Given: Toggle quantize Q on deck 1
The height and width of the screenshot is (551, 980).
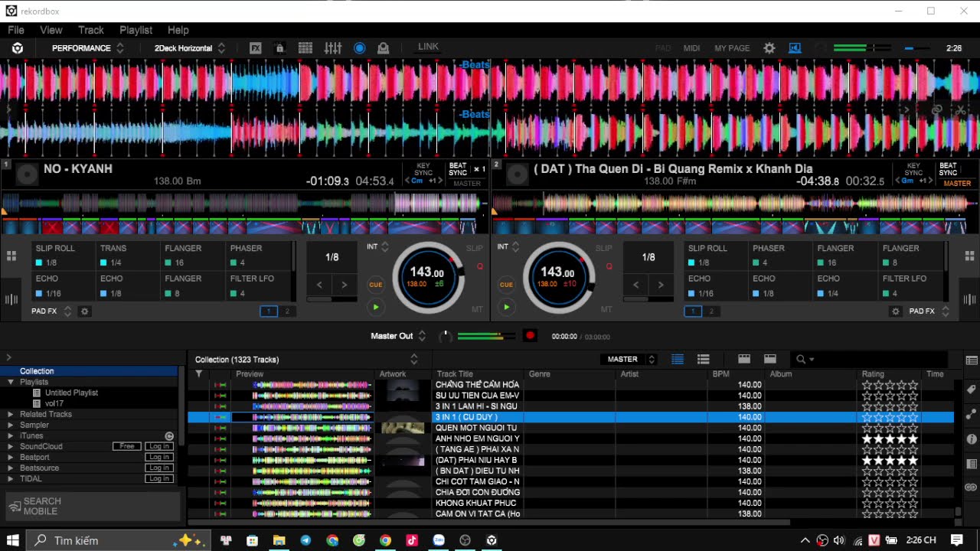Looking at the screenshot, I should point(480,266).
